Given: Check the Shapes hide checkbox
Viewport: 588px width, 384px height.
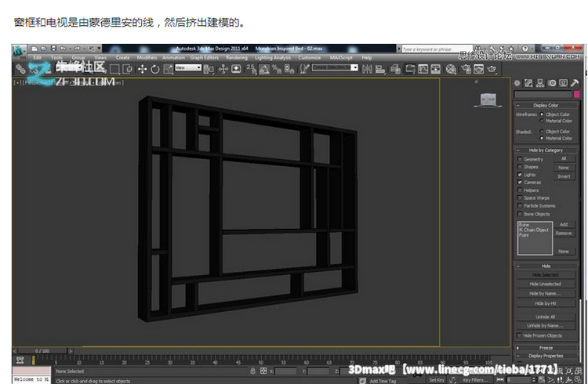Looking at the screenshot, I should tap(520, 167).
